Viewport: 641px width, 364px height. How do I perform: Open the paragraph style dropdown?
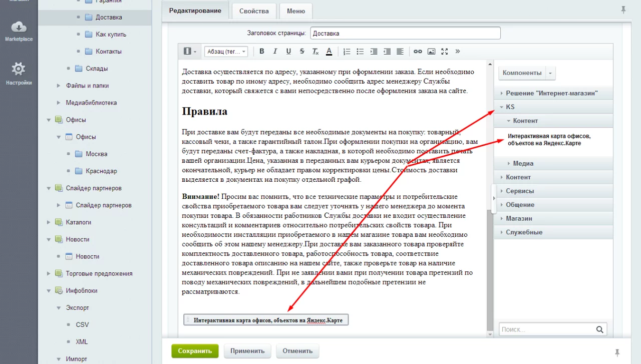pyautogui.click(x=226, y=52)
